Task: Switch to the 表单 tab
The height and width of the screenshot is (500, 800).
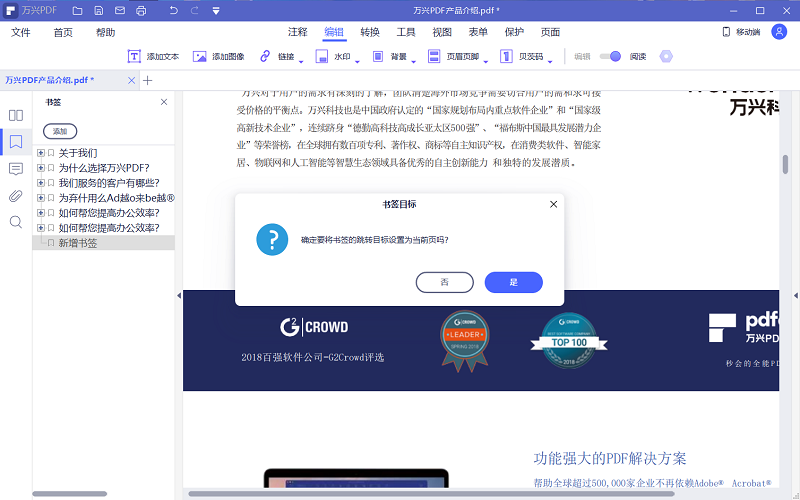Action: (x=478, y=32)
